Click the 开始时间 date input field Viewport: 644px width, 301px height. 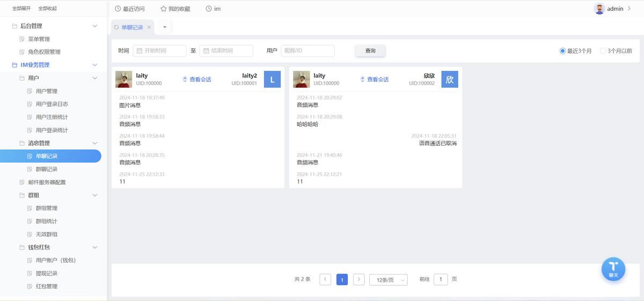click(x=159, y=51)
